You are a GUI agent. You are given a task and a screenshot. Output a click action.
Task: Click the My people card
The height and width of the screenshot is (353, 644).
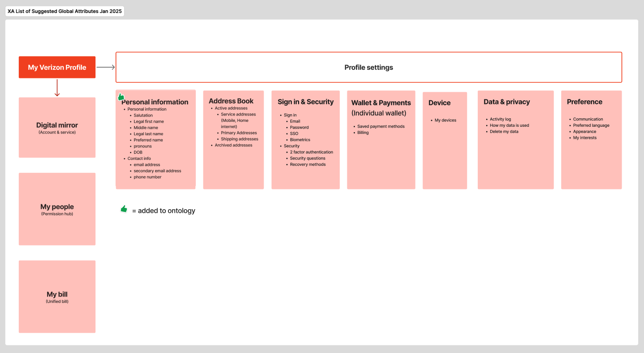(57, 209)
